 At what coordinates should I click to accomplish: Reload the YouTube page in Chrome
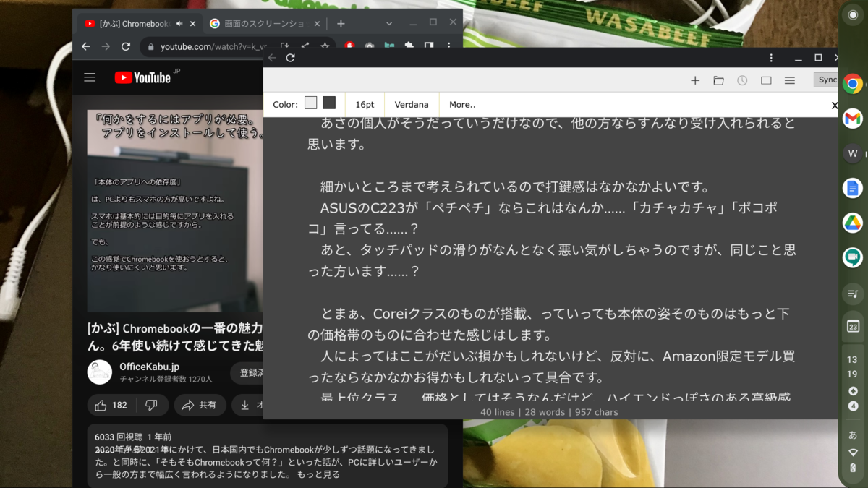pos(126,46)
